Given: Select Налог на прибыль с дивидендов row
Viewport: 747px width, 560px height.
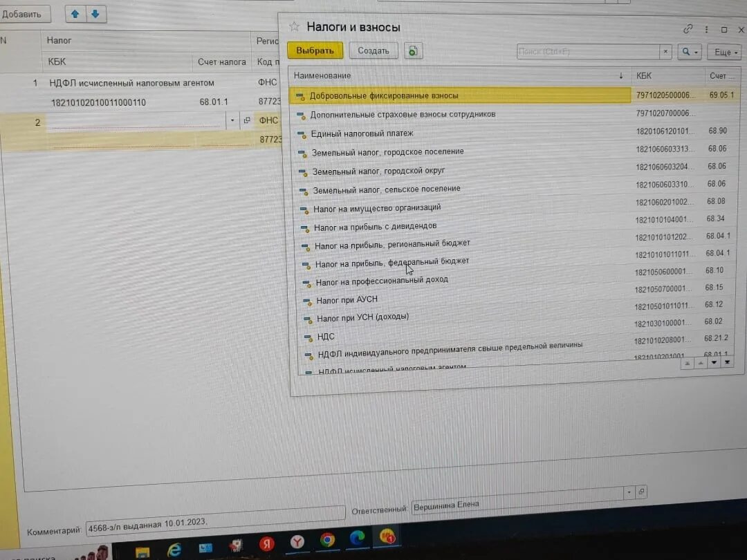Looking at the screenshot, I should tap(515, 224).
